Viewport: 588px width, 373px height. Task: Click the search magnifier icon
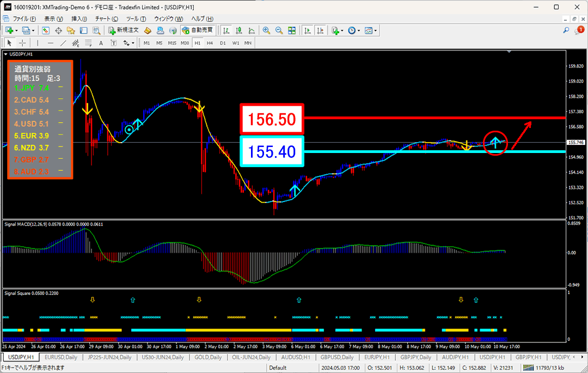coord(566,30)
